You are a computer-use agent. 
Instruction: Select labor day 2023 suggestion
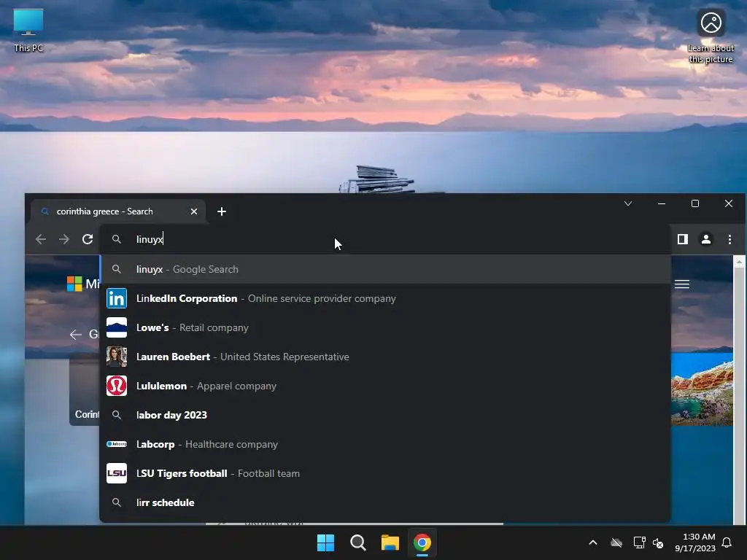coord(385,415)
